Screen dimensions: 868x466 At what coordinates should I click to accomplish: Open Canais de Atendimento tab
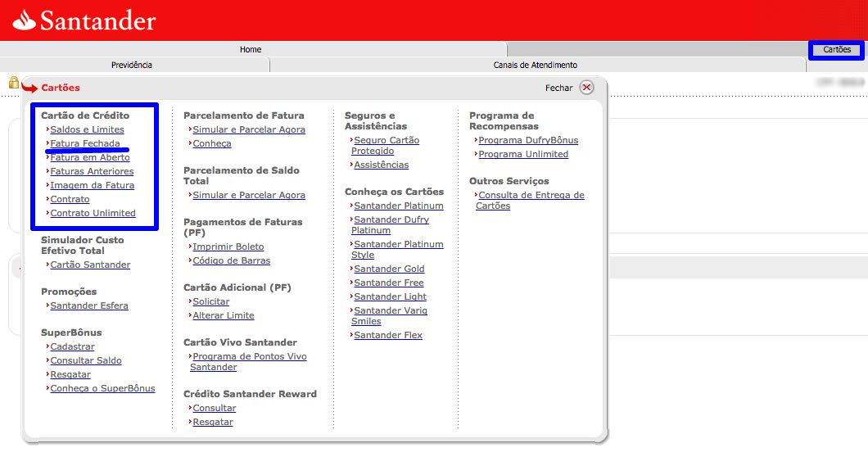536,65
